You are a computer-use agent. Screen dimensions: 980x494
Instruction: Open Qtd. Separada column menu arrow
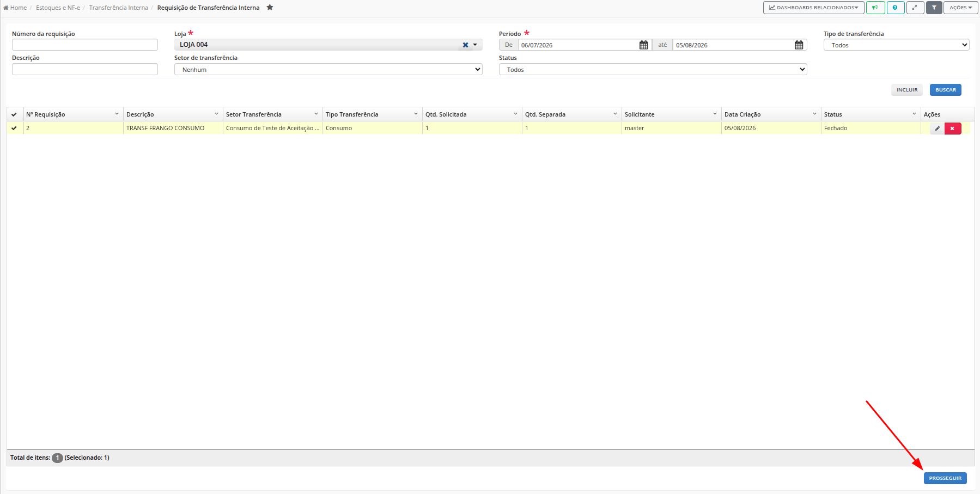pyautogui.click(x=615, y=114)
